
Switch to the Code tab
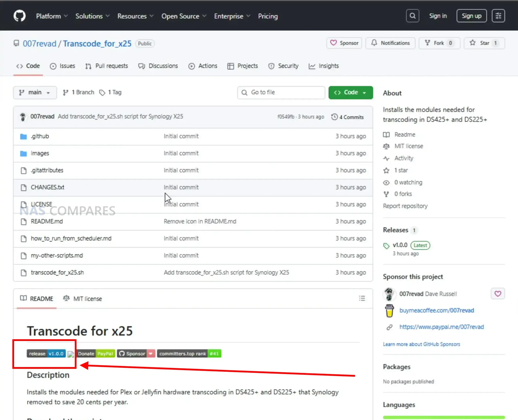click(28, 66)
